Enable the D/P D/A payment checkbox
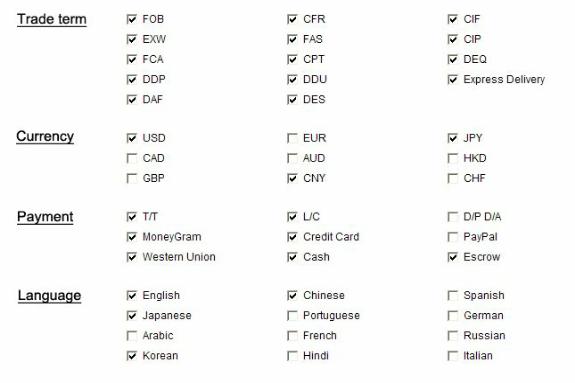575x383 pixels. tap(453, 217)
